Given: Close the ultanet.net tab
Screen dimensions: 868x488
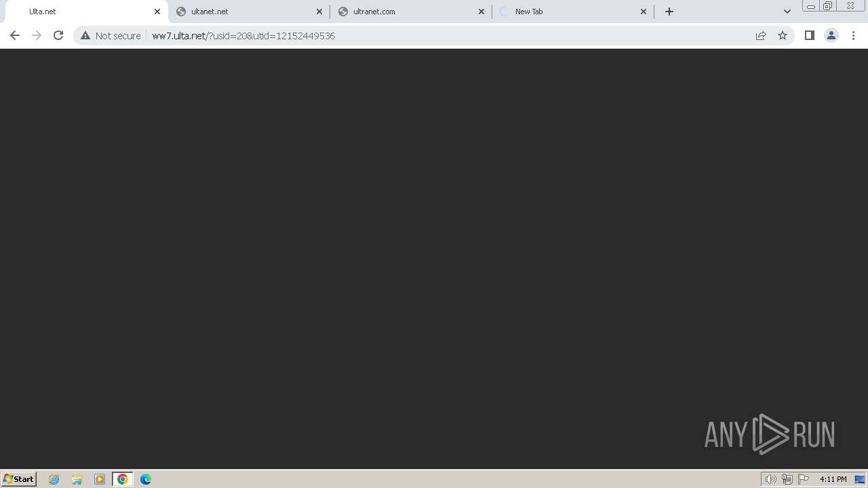Looking at the screenshot, I should [x=319, y=12].
